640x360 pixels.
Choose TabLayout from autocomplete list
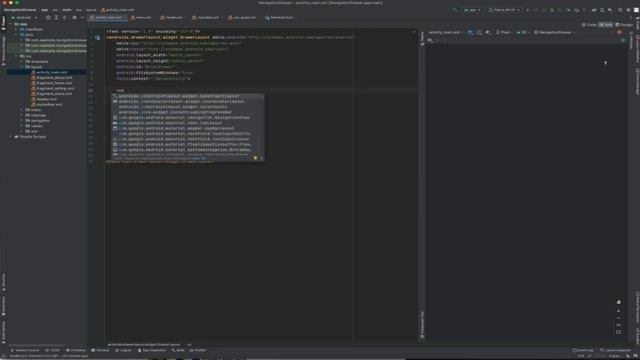click(188, 123)
